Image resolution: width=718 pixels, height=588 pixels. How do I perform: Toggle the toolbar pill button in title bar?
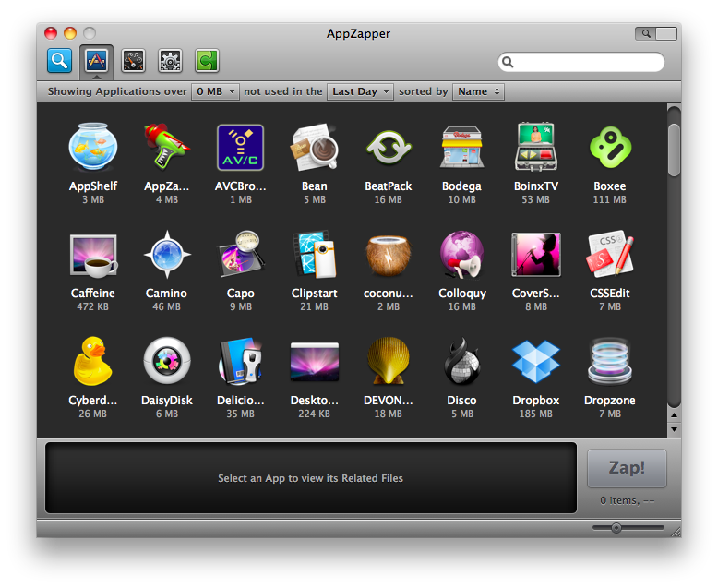(x=656, y=33)
